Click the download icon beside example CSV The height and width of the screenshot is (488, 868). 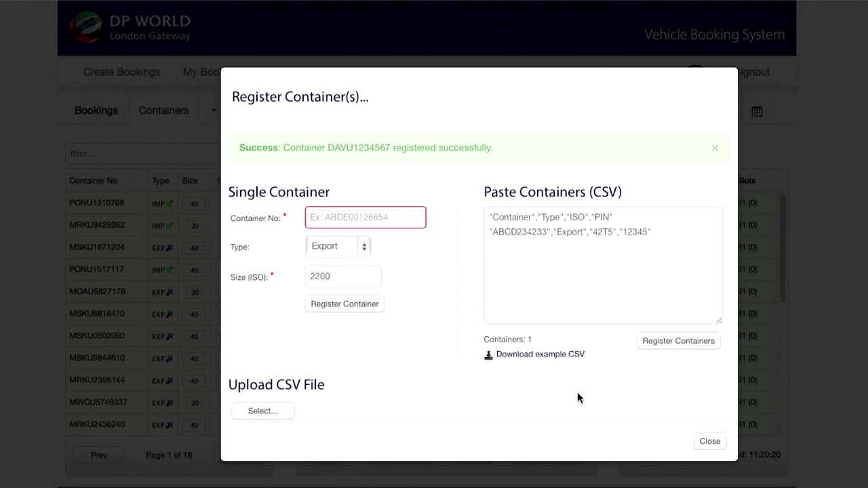pyautogui.click(x=488, y=355)
